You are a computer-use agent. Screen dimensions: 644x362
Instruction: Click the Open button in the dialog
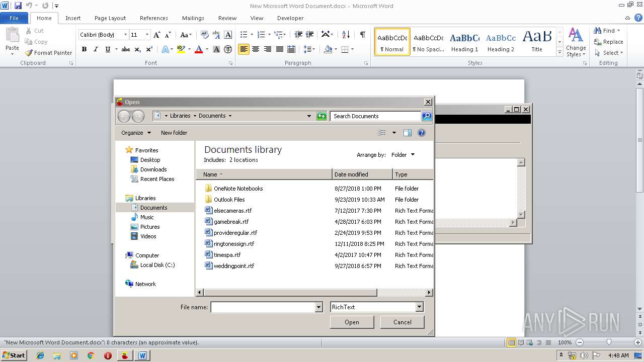click(x=352, y=322)
